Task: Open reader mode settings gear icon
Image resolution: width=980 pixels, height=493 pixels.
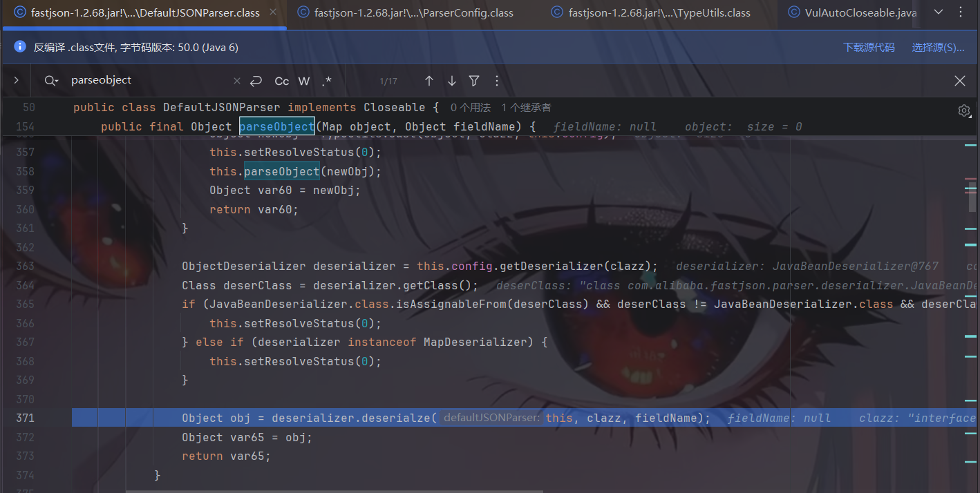Action: [x=964, y=110]
